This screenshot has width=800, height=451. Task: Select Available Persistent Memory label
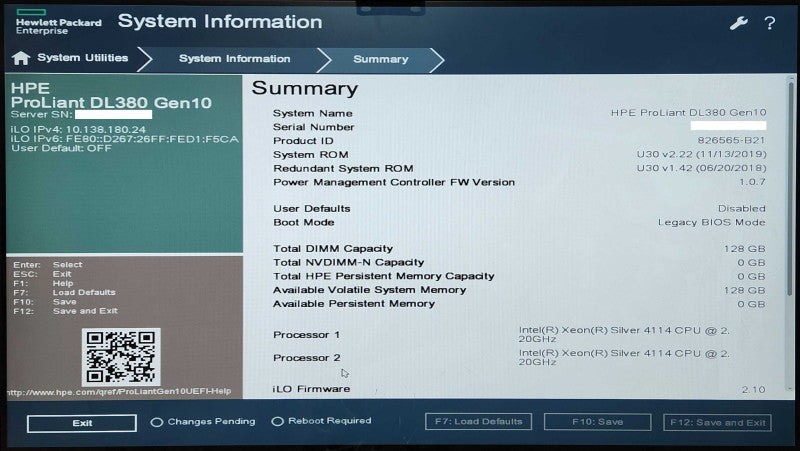(x=354, y=304)
